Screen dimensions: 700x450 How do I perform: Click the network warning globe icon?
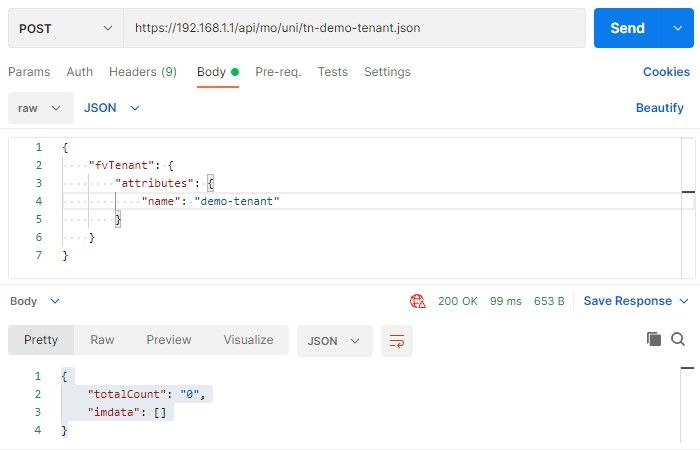pos(417,301)
